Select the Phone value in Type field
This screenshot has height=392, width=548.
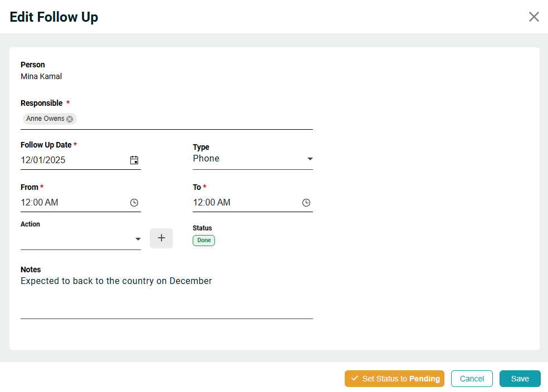tap(206, 159)
